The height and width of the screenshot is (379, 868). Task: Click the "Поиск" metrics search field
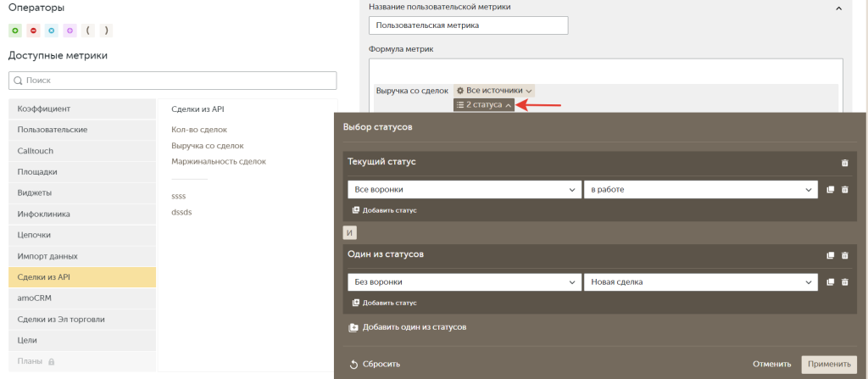[173, 81]
